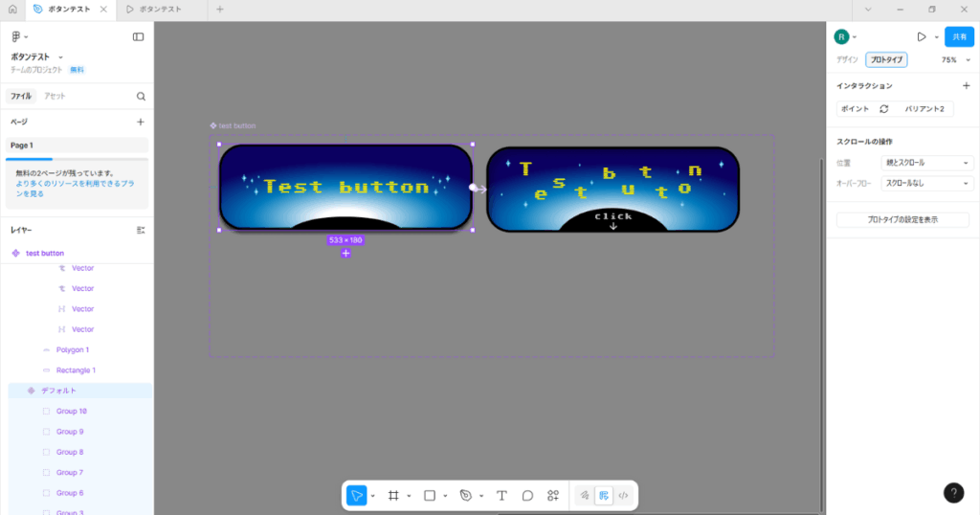The image size is (980, 515).
Task: Click the blue 共有 share button
Action: click(959, 36)
